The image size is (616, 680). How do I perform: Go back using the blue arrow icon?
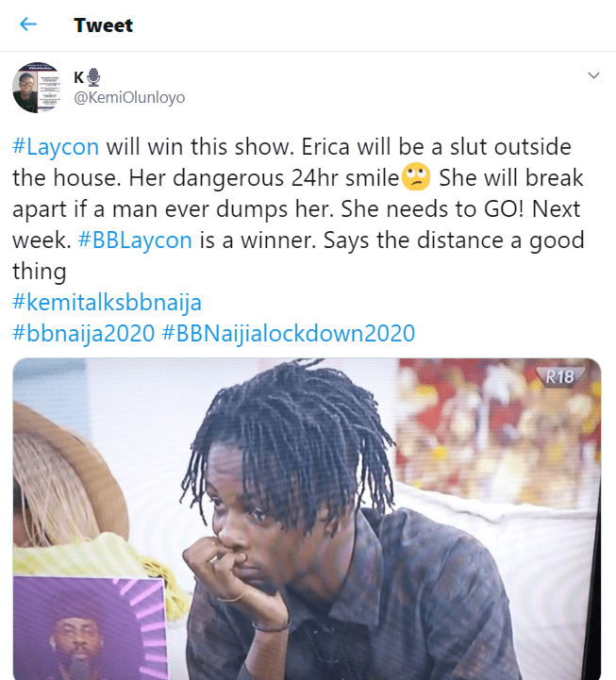(x=27, y=25)
